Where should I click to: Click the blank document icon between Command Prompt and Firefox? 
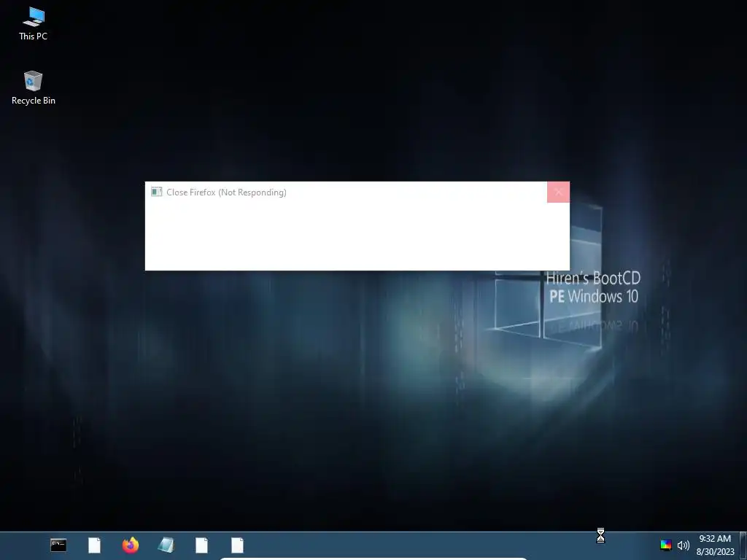coord(94,545)
